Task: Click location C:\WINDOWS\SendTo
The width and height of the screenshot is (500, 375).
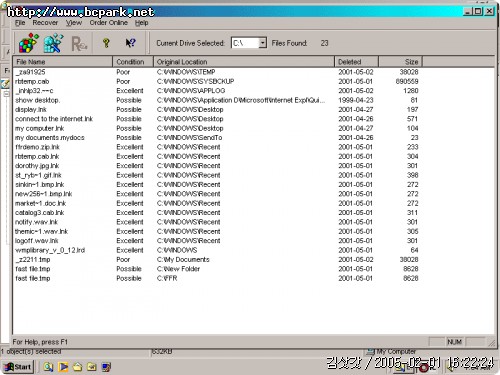Action: [x=189, y=138]
